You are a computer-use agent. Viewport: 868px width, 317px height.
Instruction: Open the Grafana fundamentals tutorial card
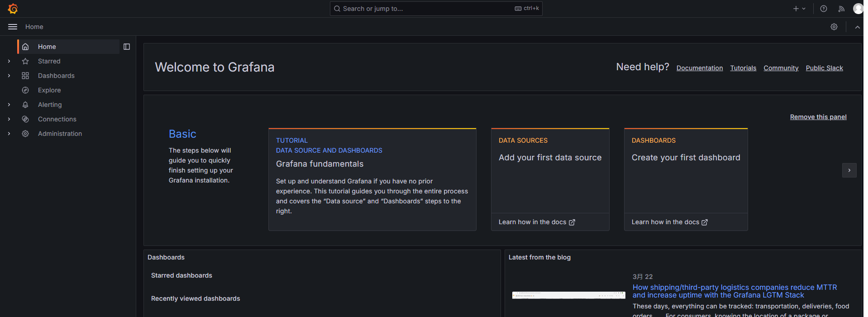click(x=372, y=179)
